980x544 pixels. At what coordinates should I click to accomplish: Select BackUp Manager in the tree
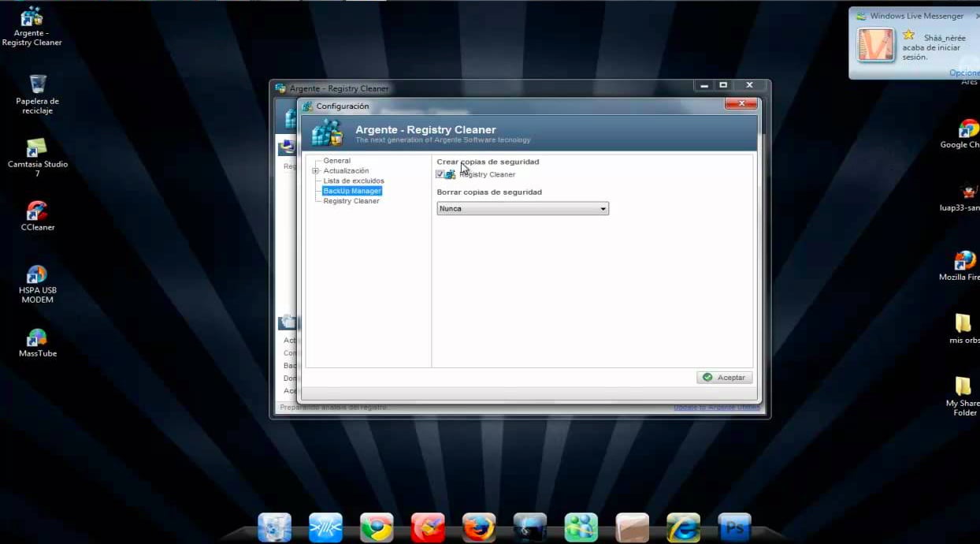pyautogui.click(x=352, y=191)
